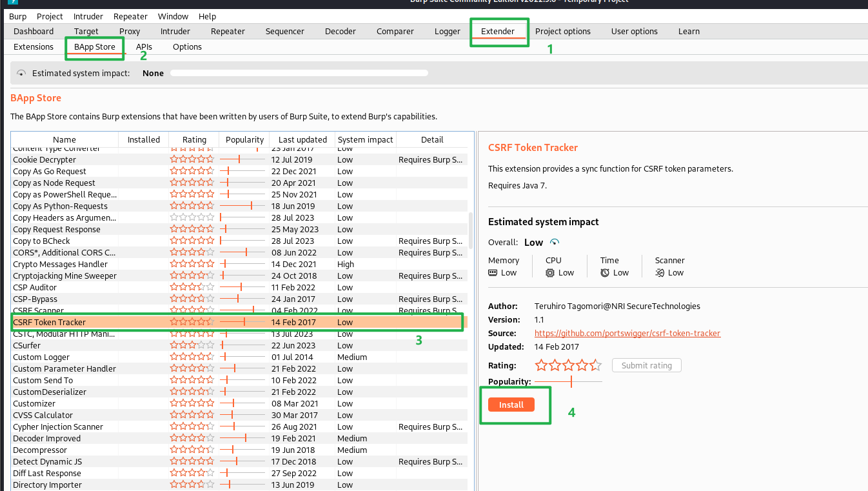Sort the table by Popularity column
This screenshot has height=491, width=868.
click(x=244, y=139)
